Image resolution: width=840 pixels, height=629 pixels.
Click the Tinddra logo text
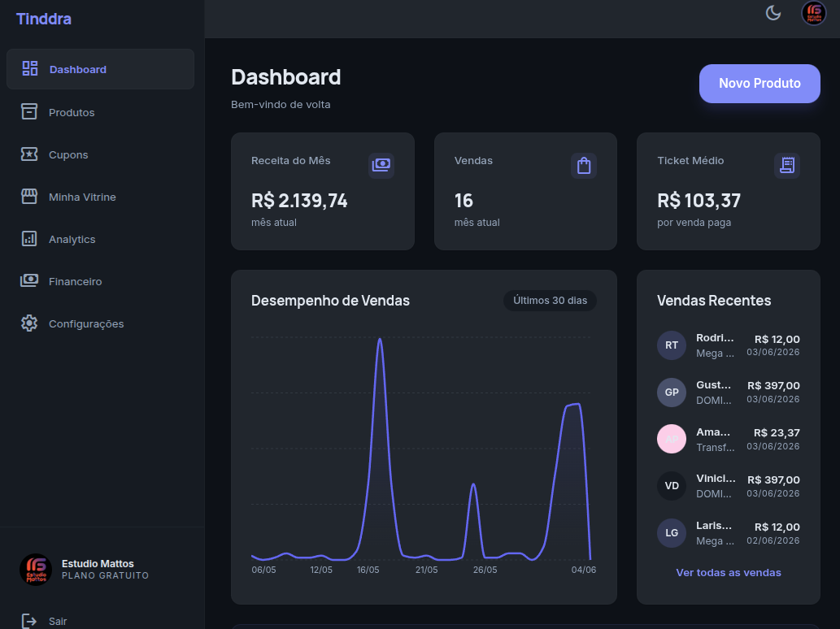(x=44, y=19)
